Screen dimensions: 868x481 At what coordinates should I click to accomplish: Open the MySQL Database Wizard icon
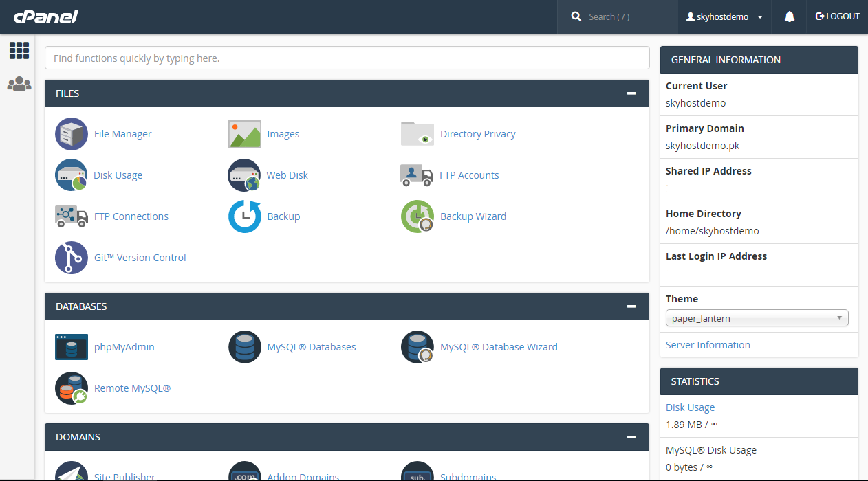417,347
